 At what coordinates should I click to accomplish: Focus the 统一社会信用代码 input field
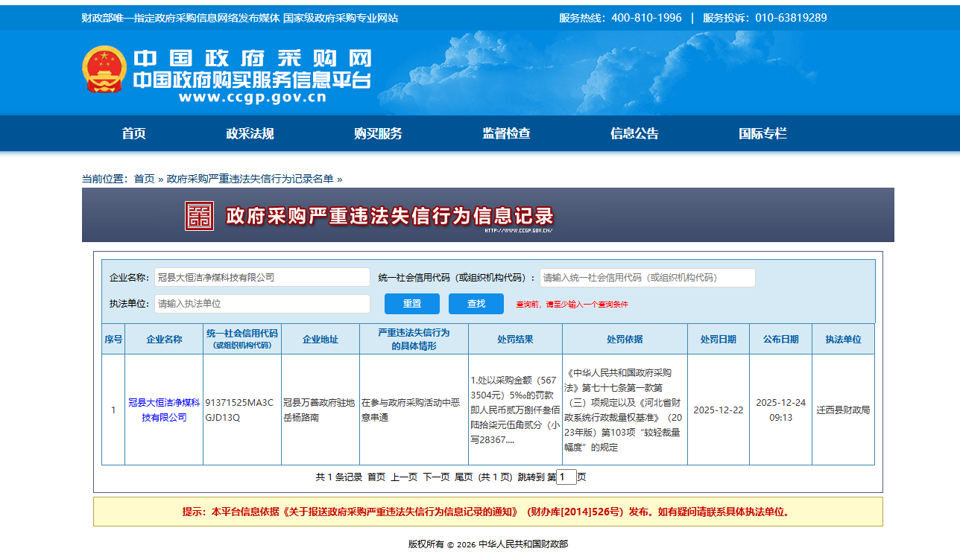pyautogui.click(x=647, y=277)
